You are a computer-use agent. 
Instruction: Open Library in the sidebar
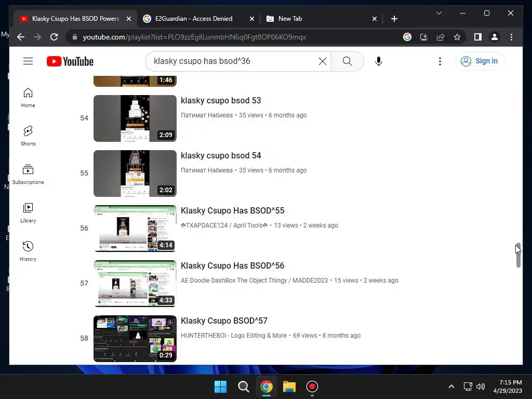click(x=28, y=213)
